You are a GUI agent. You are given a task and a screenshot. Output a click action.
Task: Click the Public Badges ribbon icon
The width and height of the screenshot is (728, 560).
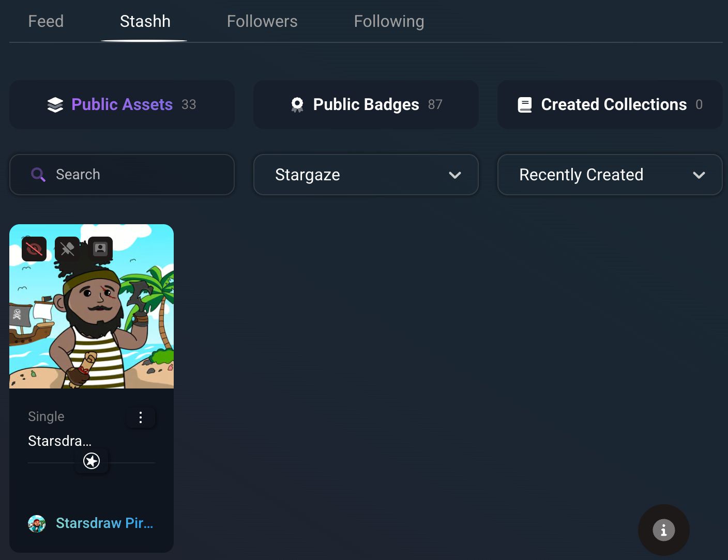[297, 105]
